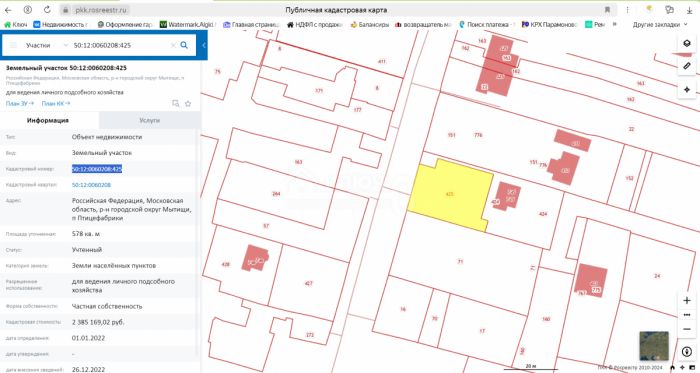Open the План КК link
The height and width of the screenshot is (373, 700).
click(x=56, y=104)
